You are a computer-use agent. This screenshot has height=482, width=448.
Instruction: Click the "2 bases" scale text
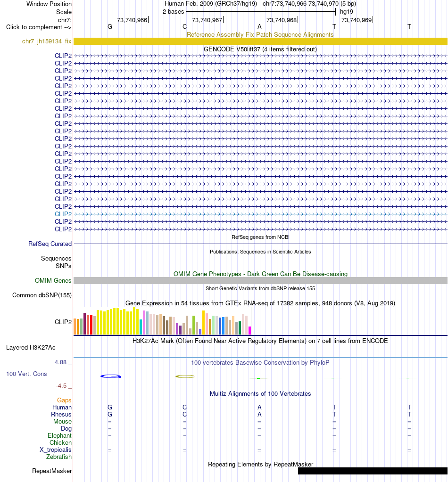click(173, 12)
